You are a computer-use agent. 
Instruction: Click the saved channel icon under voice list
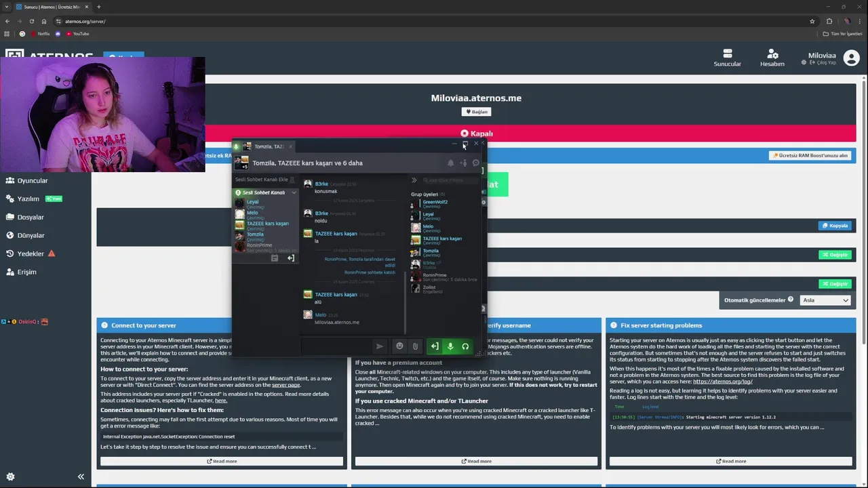274,258
